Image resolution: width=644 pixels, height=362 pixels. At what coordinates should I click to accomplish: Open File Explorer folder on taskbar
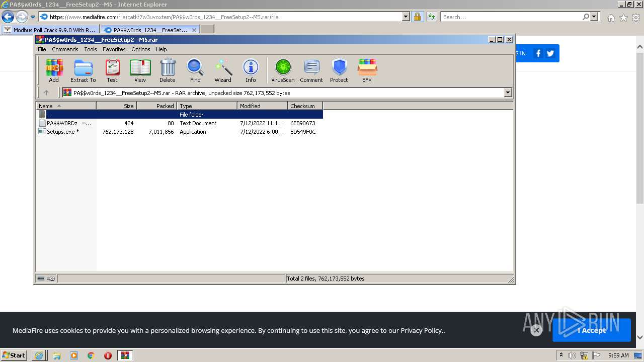(x=56, y=355)
